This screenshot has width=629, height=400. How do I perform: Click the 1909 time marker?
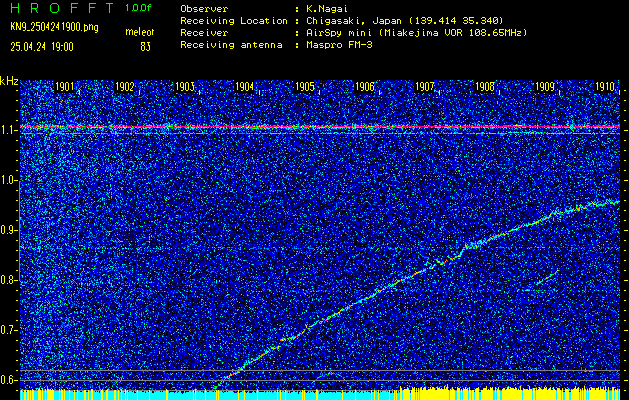coord(545,87)
